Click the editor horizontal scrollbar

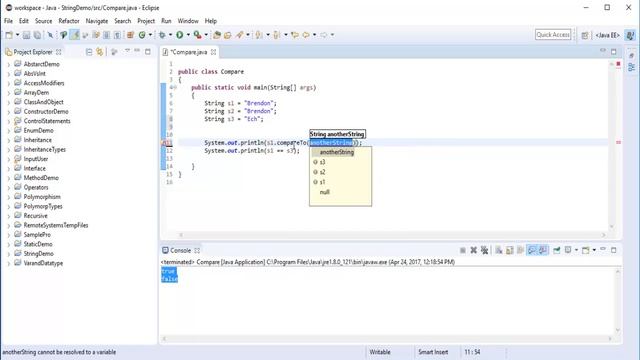[392, 235]
